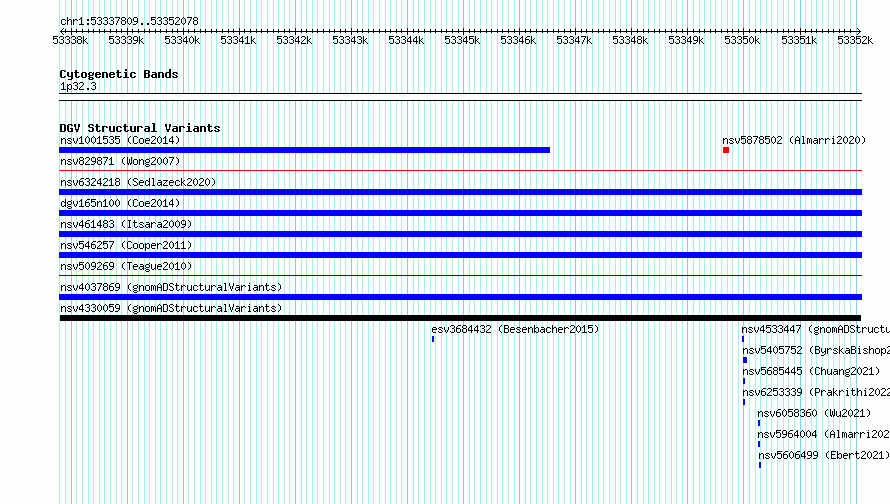Screen dimensions: 890x504
Task: Select the small blue nsv5606499 marker
Action: coord(760,465)
